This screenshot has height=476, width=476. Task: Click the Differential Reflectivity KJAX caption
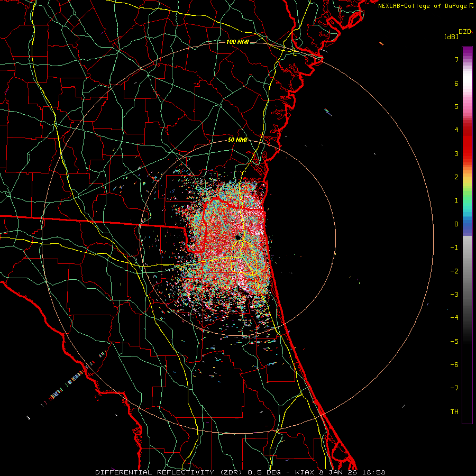point(241,472)
